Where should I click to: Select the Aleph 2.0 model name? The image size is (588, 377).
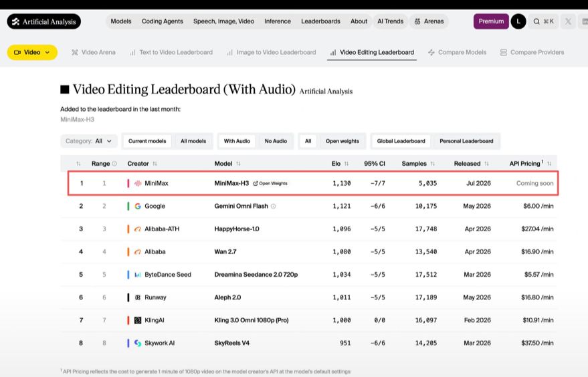point(227,297)
